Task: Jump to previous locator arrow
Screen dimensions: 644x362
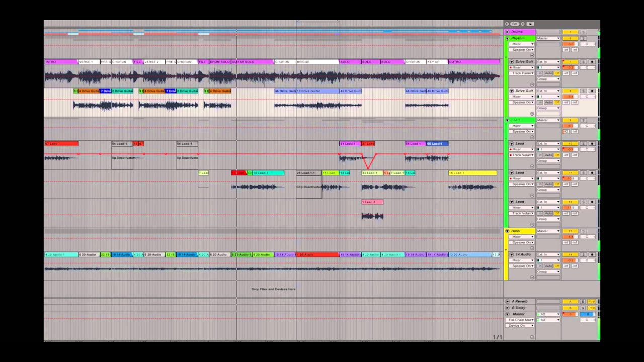Action: pyautogui.click(x=507, y=24)
